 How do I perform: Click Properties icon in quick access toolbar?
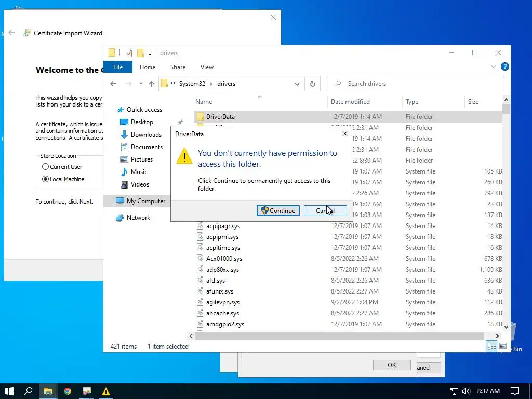coord(129,53)
